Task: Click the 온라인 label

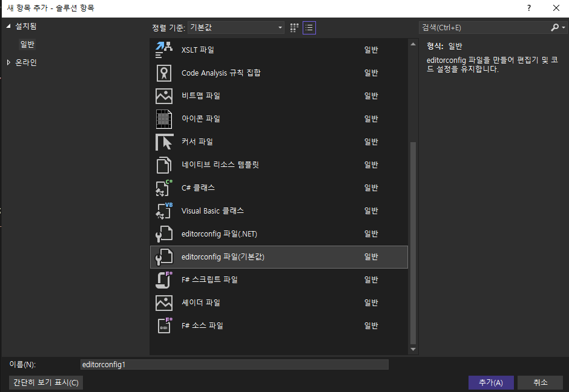Action: point(26,62)
